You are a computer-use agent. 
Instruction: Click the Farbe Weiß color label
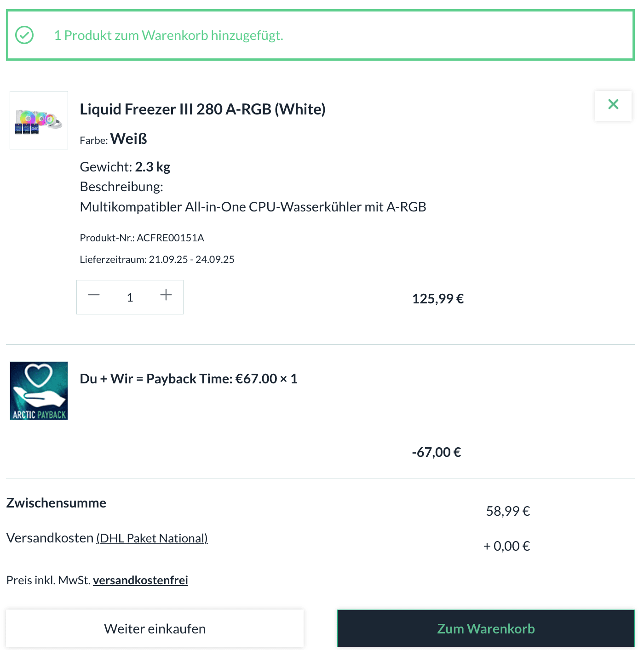[113, 139]
